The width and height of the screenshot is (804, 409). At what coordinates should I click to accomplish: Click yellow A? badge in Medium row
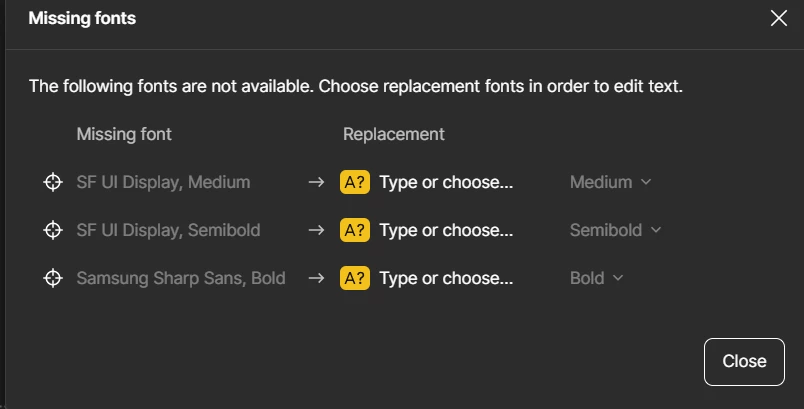coord(355,182)
